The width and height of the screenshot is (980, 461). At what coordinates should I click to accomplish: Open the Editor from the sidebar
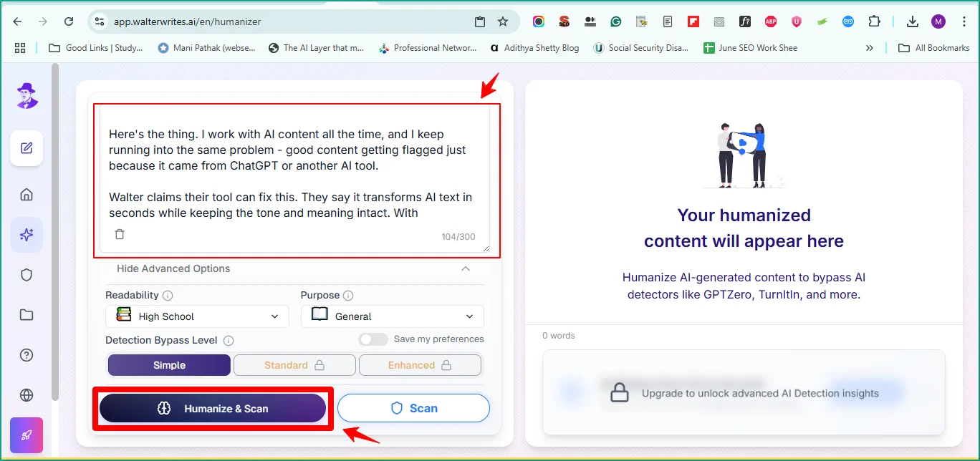tap(26, 148)
